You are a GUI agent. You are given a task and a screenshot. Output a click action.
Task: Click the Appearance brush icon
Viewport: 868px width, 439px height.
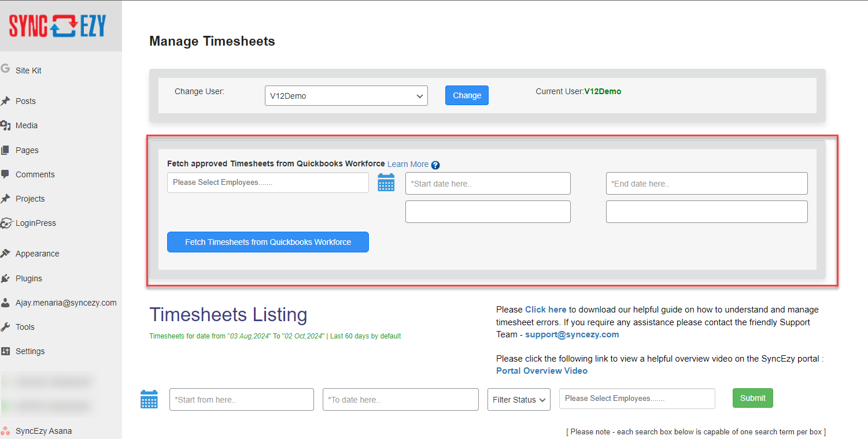[x=5, y=254]
